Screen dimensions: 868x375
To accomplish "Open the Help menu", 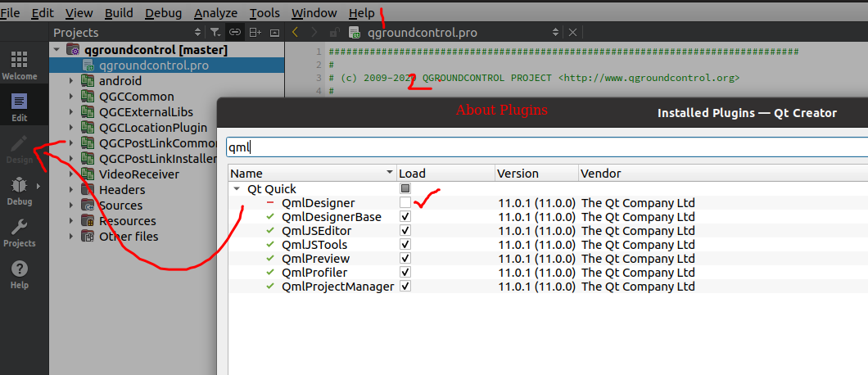I will [x=361, y=13].
